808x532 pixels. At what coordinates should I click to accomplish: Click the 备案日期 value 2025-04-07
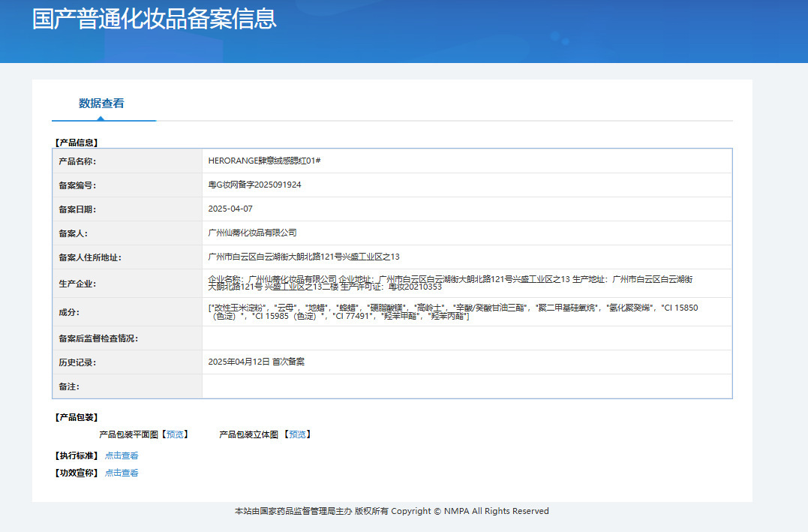click(230, 209)
